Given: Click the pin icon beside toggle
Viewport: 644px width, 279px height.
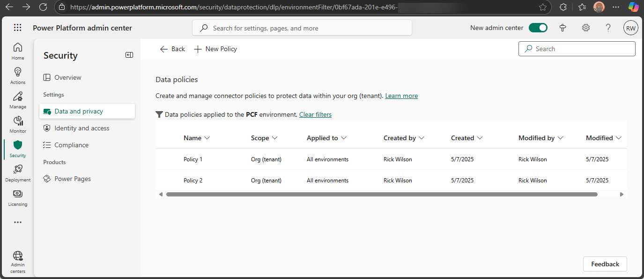Looking at the screenshot, I should click(563, 28).
